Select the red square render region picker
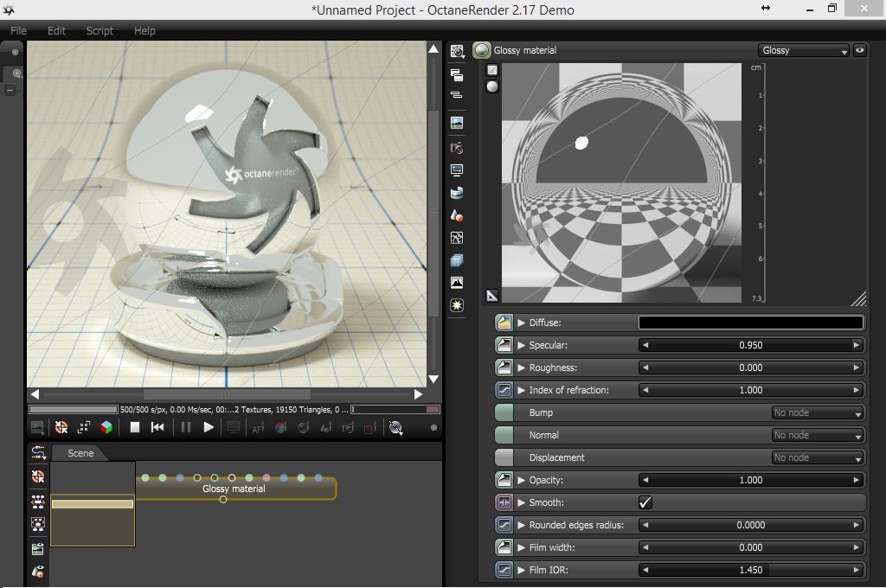This screenshot has height=588, width=886. [370, 428]
